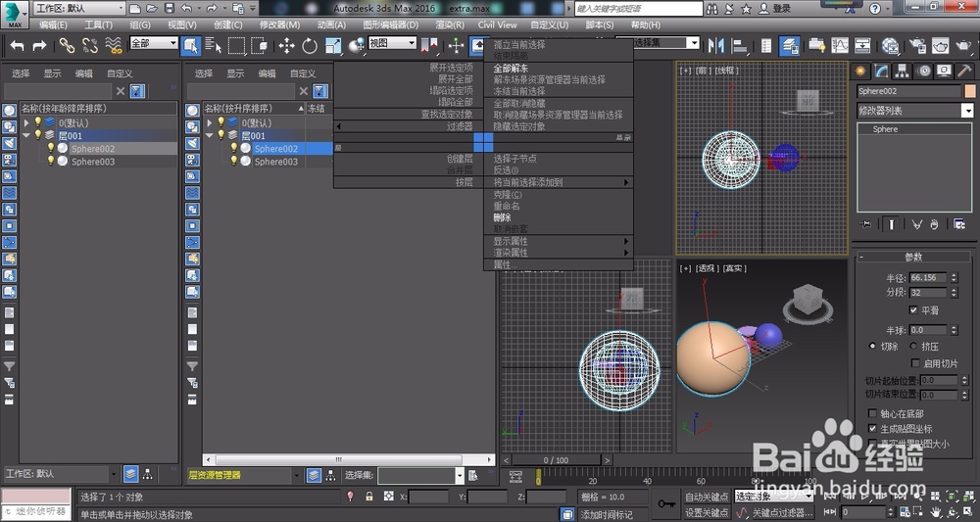The image size is (980, 522).
Task: Collapse the 层001 layer in left explorer
Action: click(26, 135)
